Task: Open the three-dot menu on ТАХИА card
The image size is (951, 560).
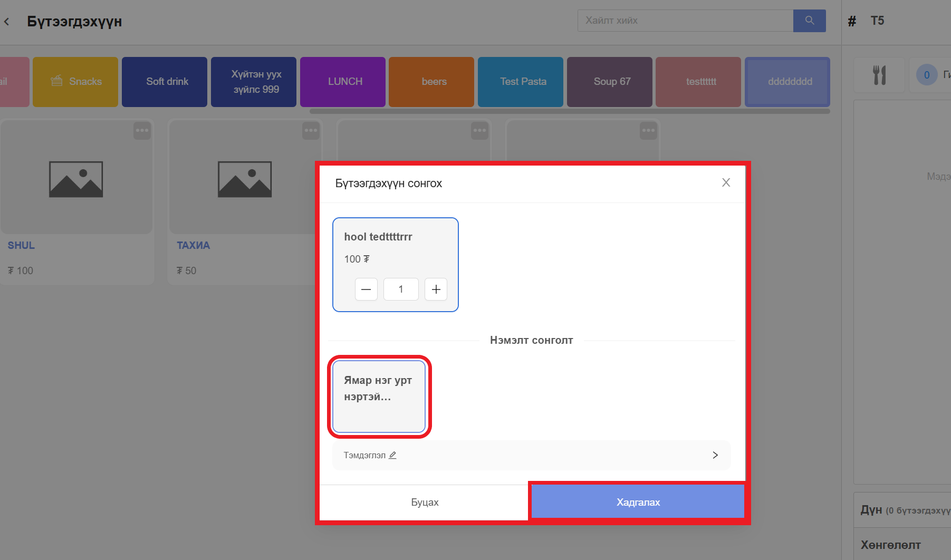Action: [311, 130]
